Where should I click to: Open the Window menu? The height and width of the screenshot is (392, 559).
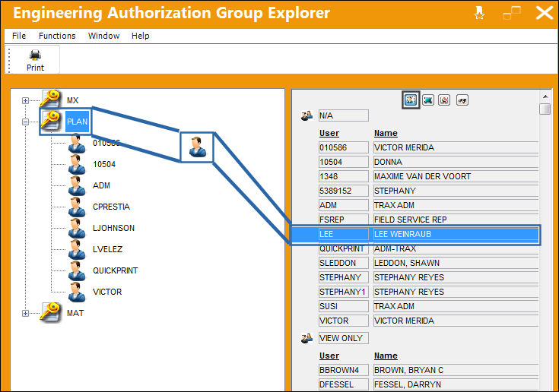pos(103,36)
